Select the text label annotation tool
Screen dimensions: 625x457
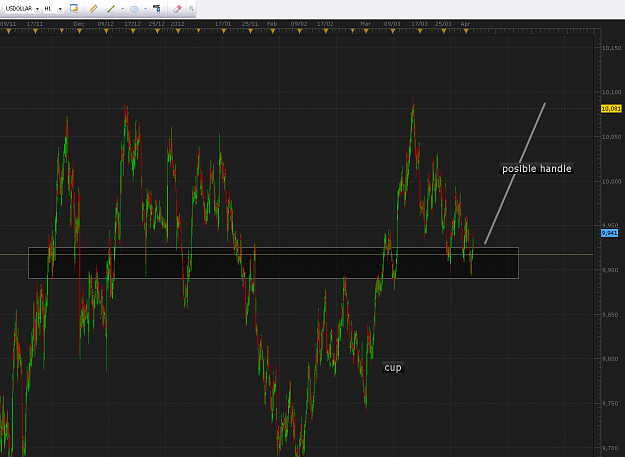(x=157, y=8)
